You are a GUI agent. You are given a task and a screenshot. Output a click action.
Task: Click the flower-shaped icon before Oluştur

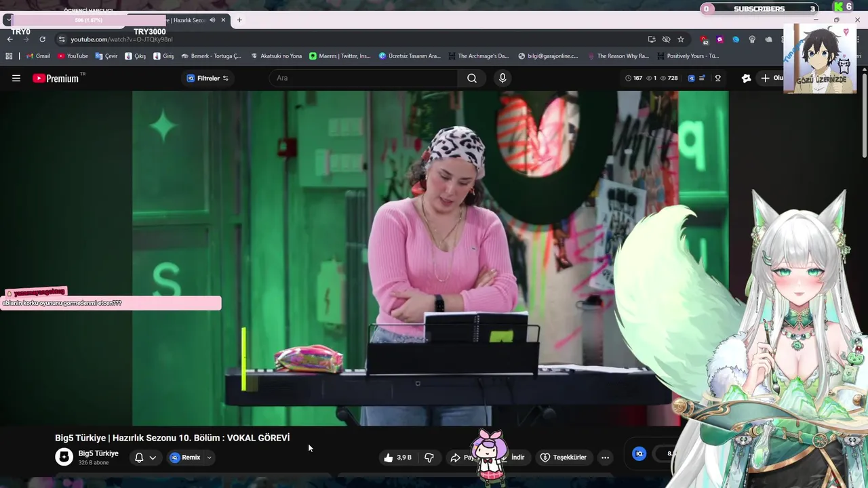747,78
